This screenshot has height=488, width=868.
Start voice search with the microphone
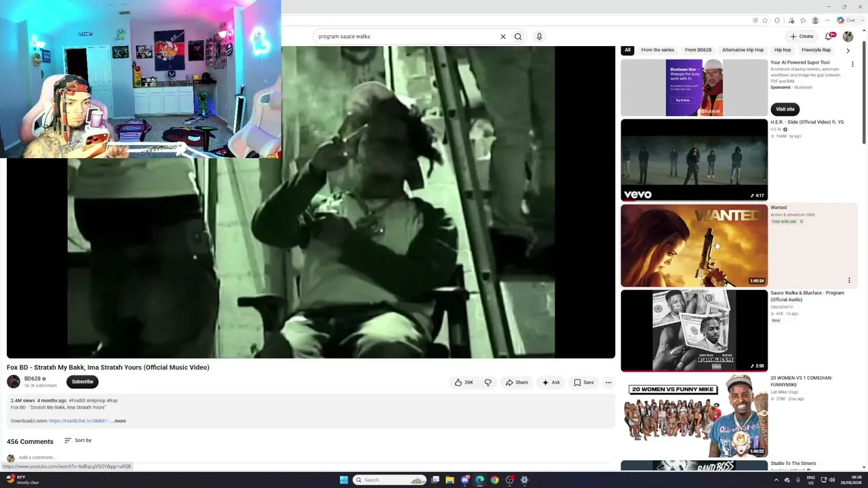click(539, 37)
